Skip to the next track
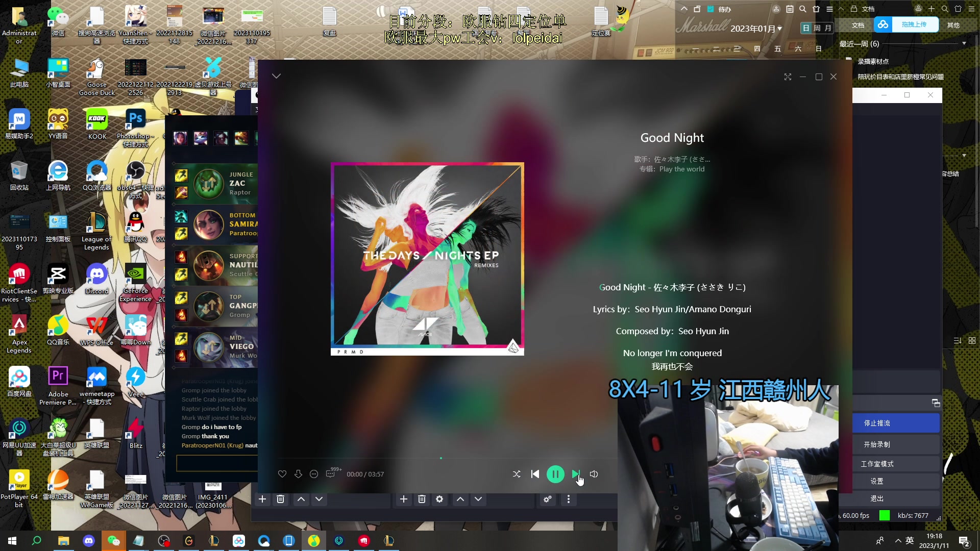Viewport: 980px width, 551px height. tap(576, 474)
